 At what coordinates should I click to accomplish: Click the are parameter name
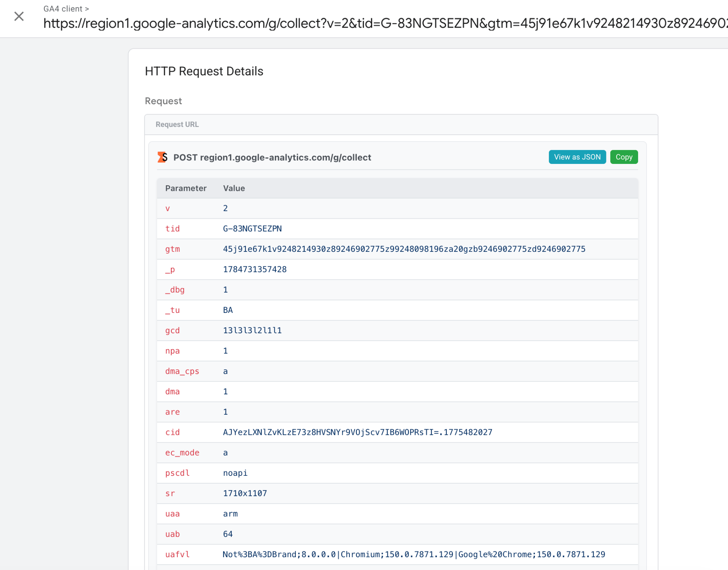point(172,412)
